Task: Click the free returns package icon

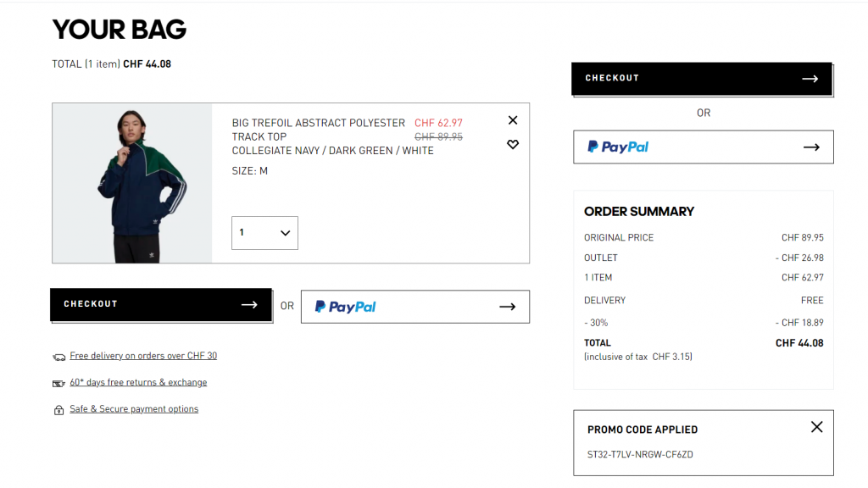Action: [58, 383]
